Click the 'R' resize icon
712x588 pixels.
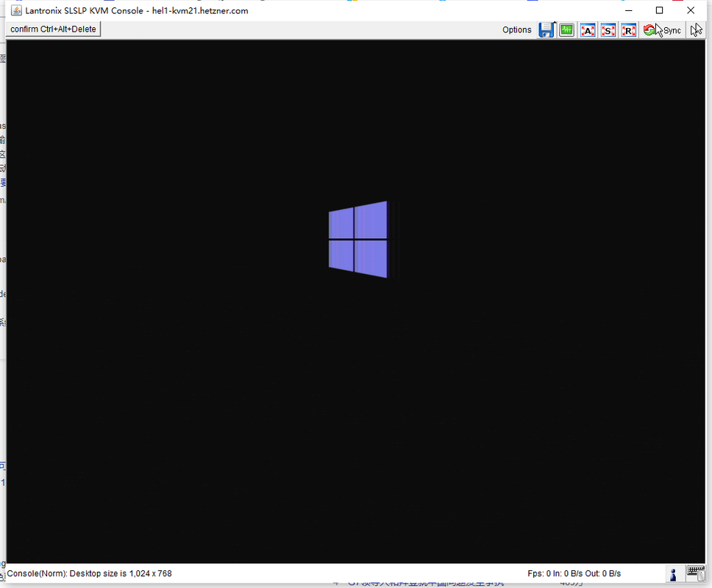[628, 30]
